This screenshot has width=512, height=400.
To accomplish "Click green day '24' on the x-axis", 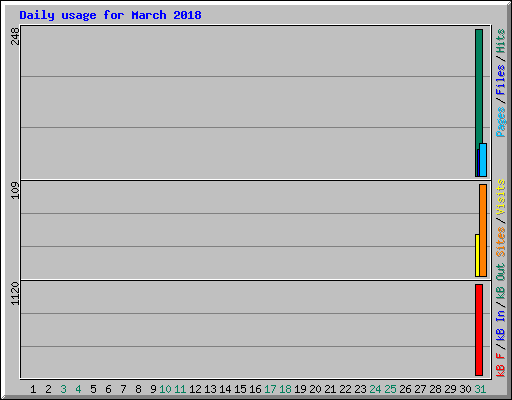I will (x=375, y=389).
